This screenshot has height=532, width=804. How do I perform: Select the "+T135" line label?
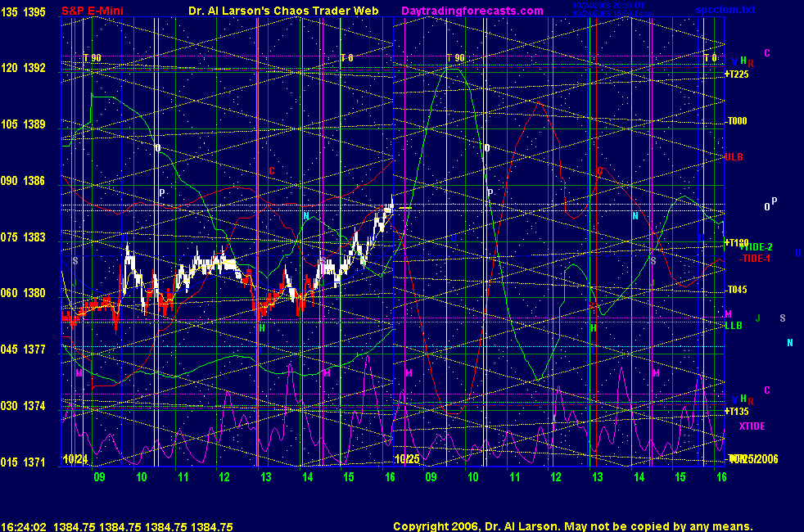736,412
